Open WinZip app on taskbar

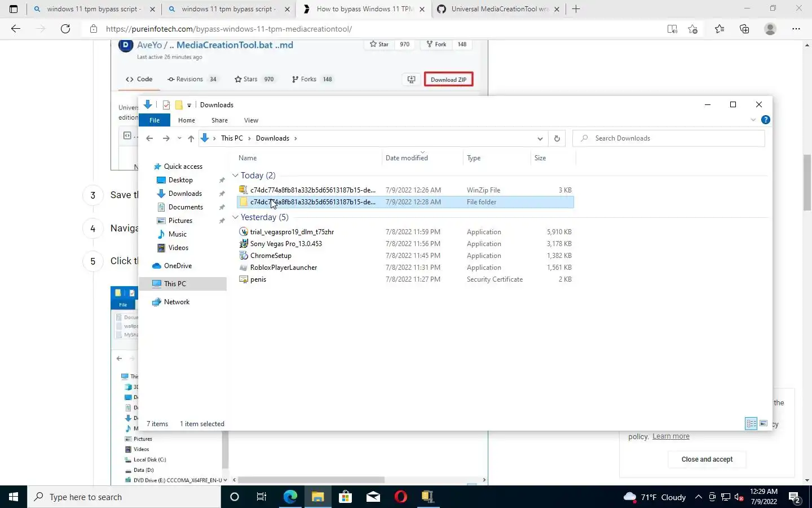point(428,497)
